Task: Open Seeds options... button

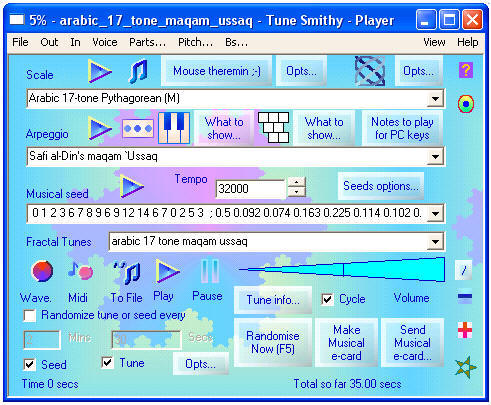Action: click(x=381, y=186)
